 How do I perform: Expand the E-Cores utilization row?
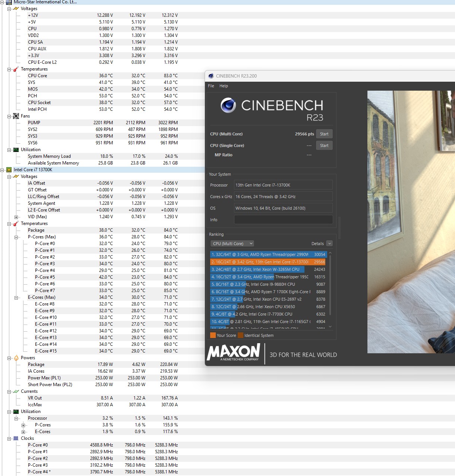23,432
